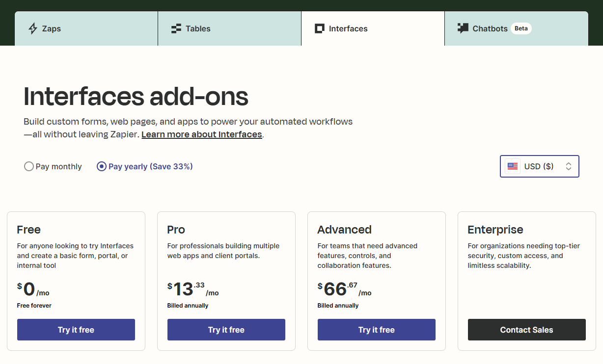Open the Chatbots tab
603x364 pixels.
[x=516, y=28]
